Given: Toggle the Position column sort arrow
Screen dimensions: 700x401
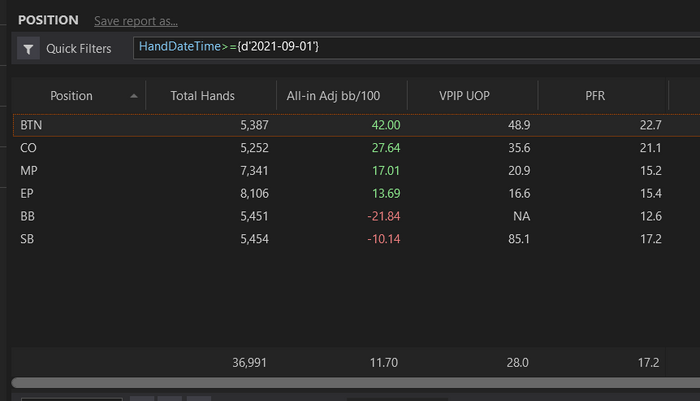Looking at the screenshot, I should tap(133, 96).
